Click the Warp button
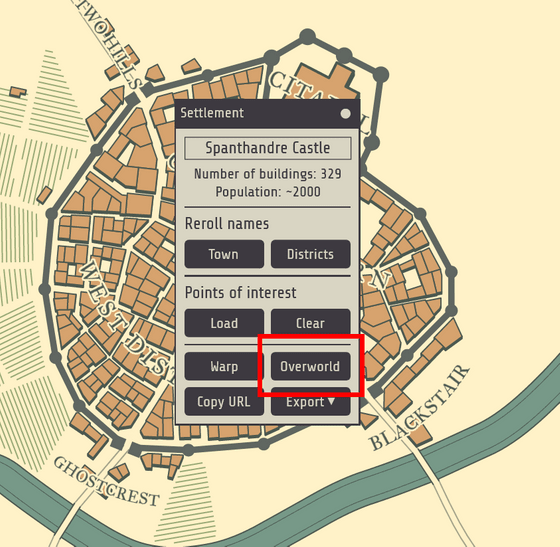This screenshot has width=560, height=547. point(224,366)
